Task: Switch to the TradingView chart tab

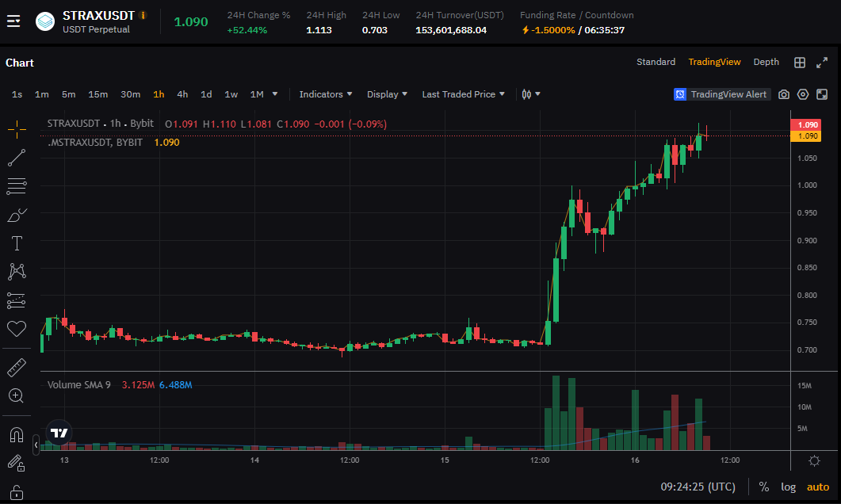Action: pos(714,62)
